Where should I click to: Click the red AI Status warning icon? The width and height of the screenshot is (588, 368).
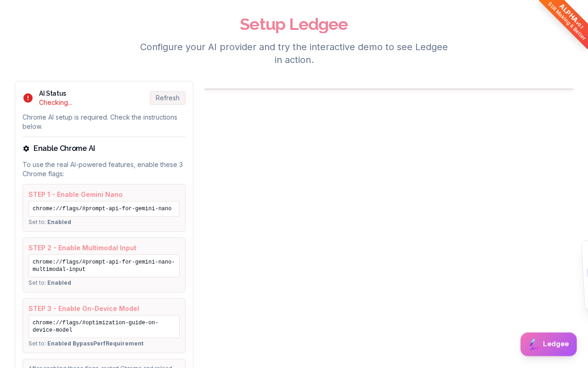[28, 98]
